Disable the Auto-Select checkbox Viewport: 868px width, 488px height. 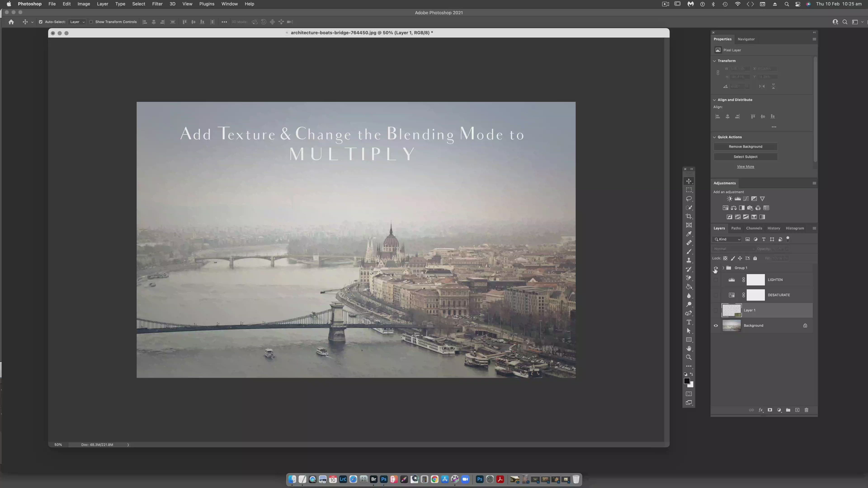coord(41,22)
